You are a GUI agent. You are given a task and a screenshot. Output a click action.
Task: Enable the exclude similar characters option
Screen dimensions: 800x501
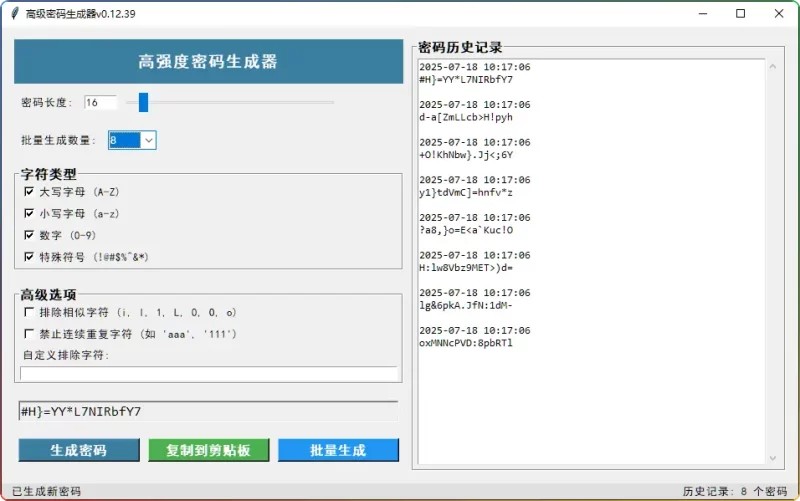coord(29,312)
